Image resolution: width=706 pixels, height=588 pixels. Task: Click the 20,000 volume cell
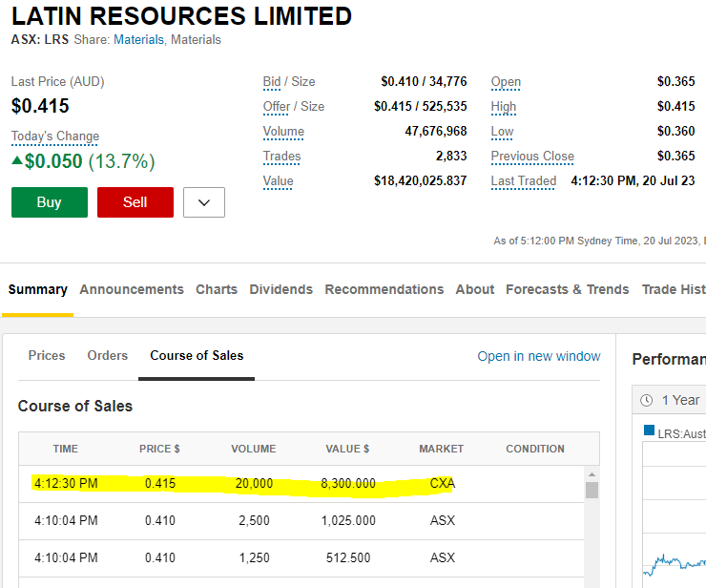254,483
